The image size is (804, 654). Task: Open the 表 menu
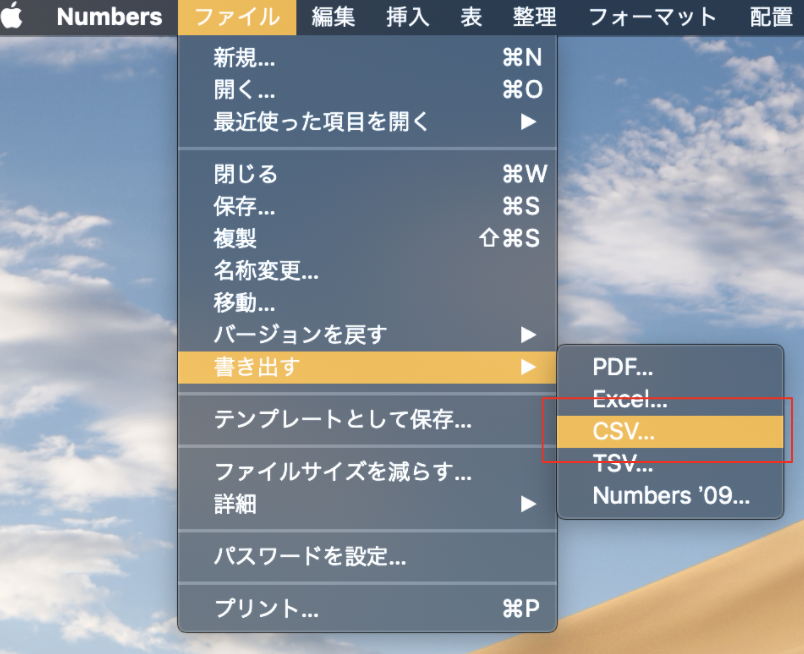pos(471,17)
